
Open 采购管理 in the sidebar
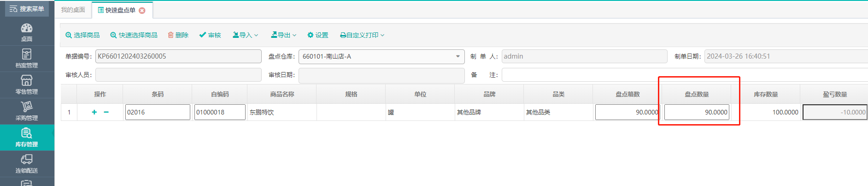(27, 111)
